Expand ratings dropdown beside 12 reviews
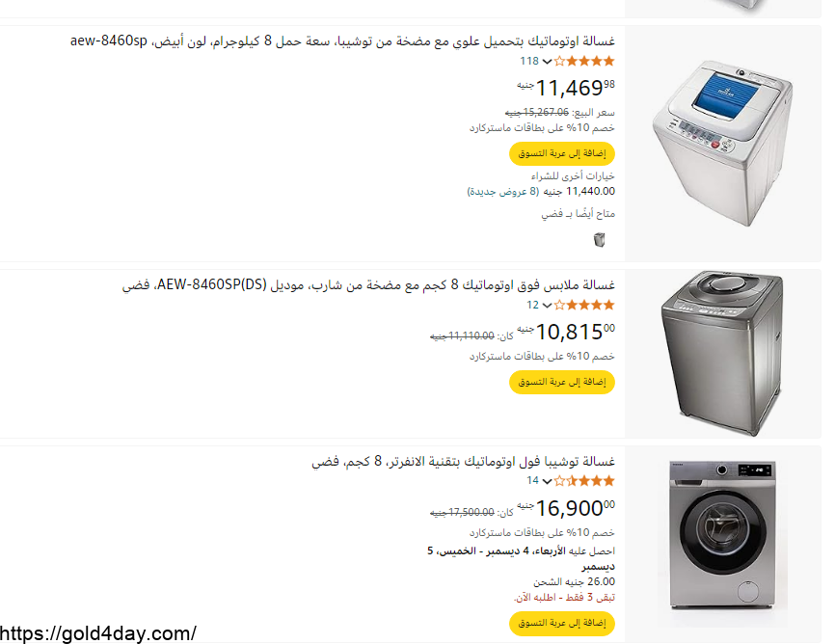835x644 pixels. 547,306
